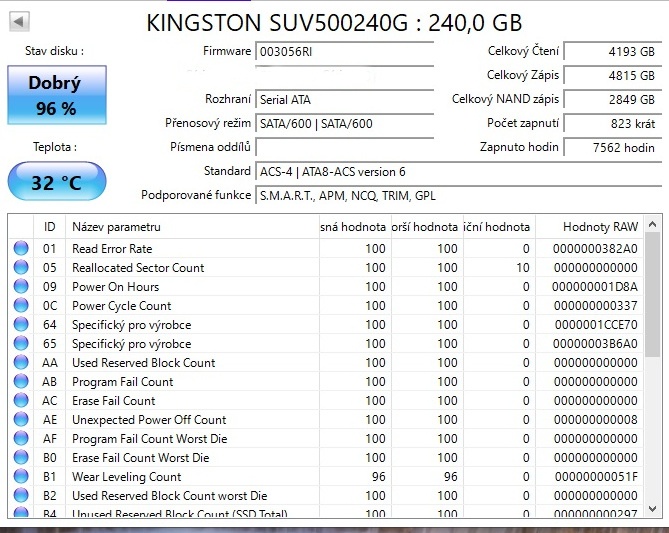This screenshot has width=669, height=533.
Task: Click the empty Písmena oddílů field
Action: (x=345, y=147)
